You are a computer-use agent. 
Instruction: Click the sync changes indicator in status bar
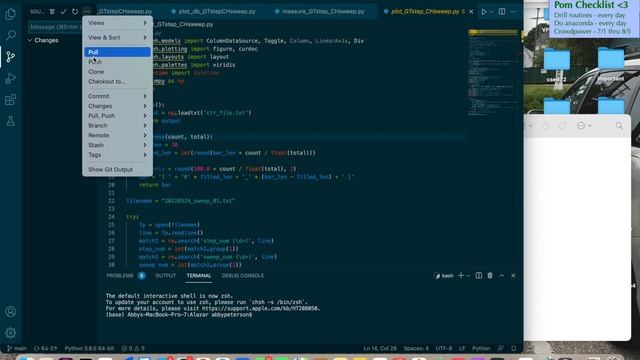pyautogui.click(x=45, y=348)
